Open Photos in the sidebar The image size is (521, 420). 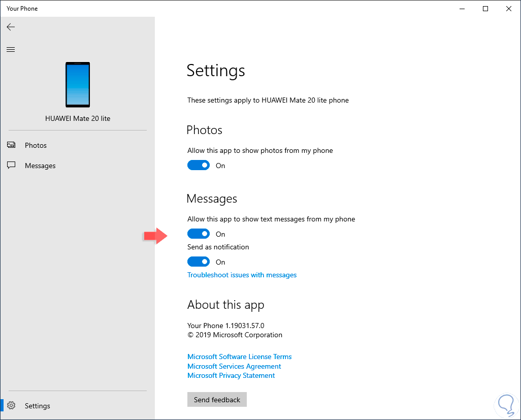click(78, 145)
